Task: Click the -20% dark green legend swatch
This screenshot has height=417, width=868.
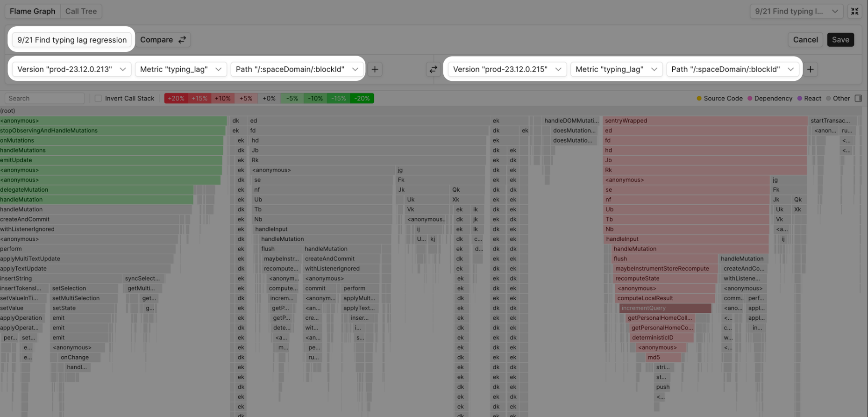Action: tap(362, 98)
